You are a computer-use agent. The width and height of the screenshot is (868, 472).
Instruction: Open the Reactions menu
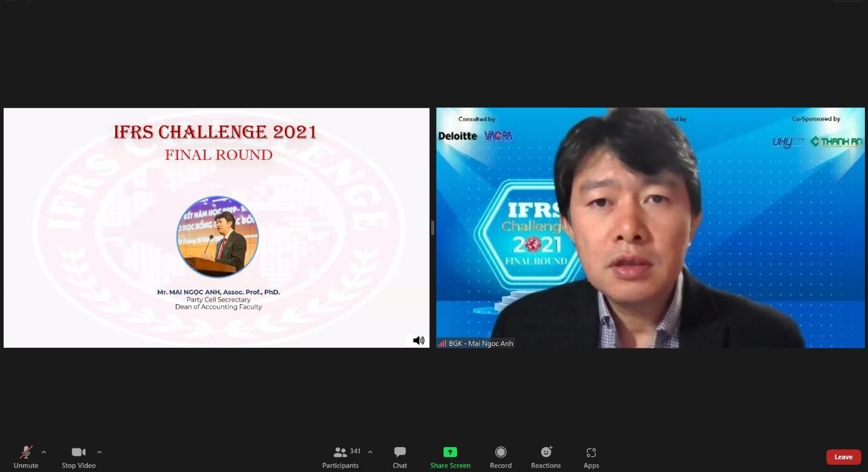tap(546, 456)
